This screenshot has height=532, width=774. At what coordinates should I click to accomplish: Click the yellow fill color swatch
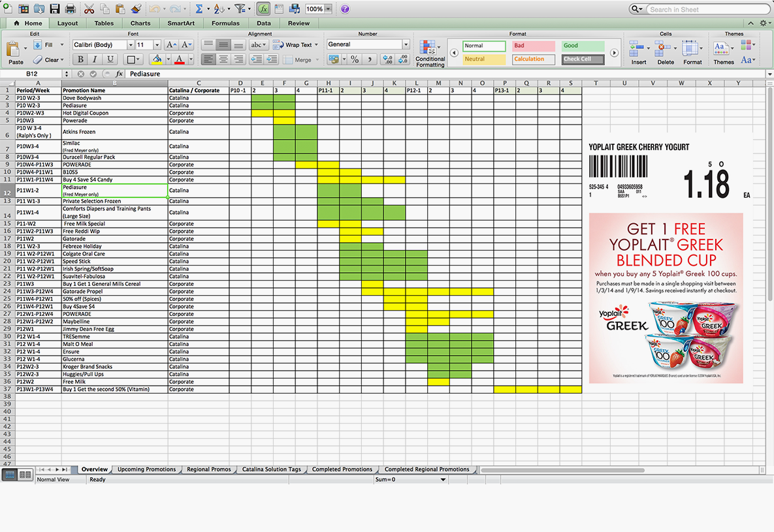(x=155, y=59)
